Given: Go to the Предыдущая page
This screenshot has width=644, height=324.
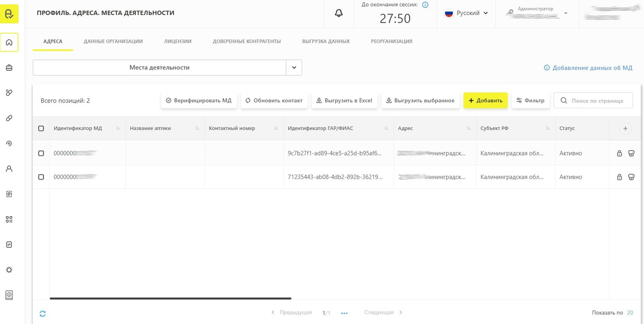Looking at the screenshot, I should coord(291,312).
